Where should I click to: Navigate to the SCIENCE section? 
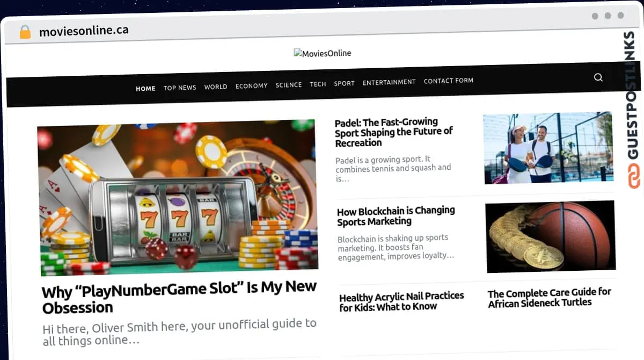coord(289,85)
